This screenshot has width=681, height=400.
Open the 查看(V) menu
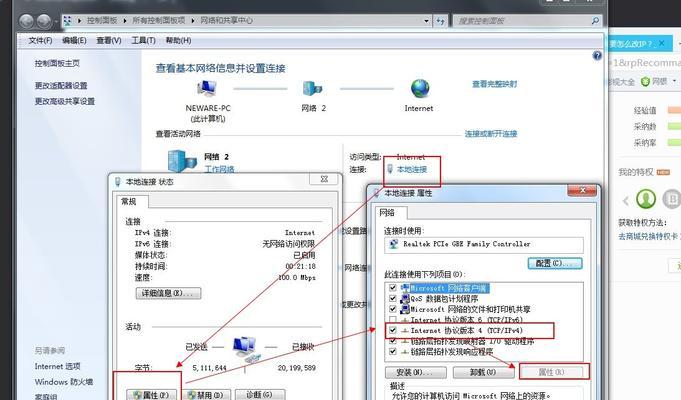click(x=109, y=40)
